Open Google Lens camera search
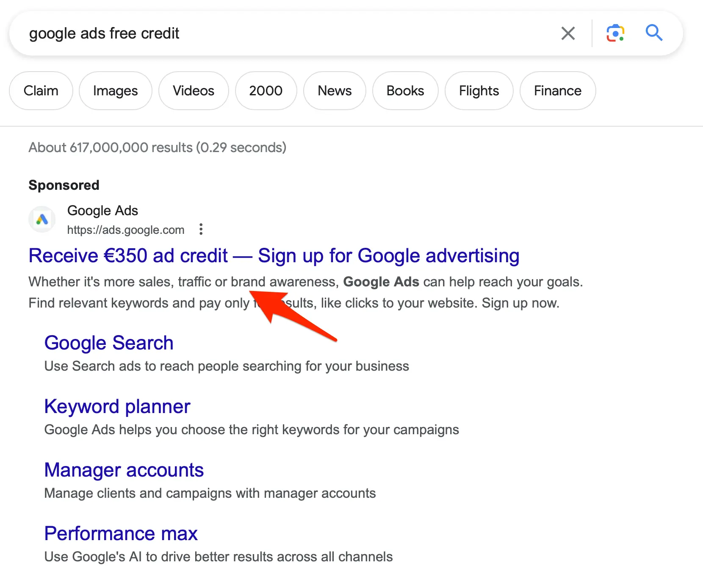Image resolution: width=703 pixels, height=588 pixels. [x=615, y=33]
